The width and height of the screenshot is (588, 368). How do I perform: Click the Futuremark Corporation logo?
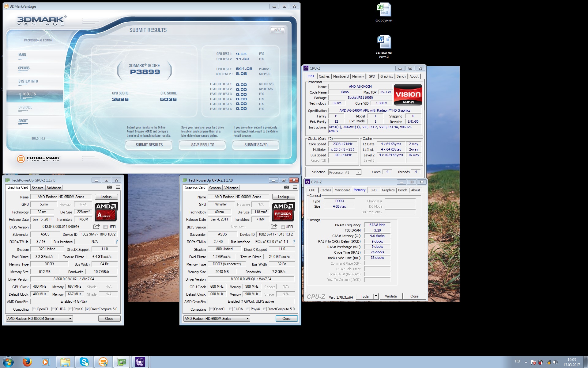[39, 159]
